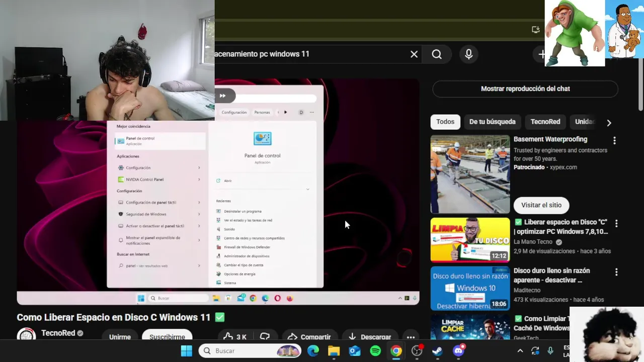Click the Start button in the video's taskbar
The width and height of the screenshot is (644, 362).
(x=141, y=298)
